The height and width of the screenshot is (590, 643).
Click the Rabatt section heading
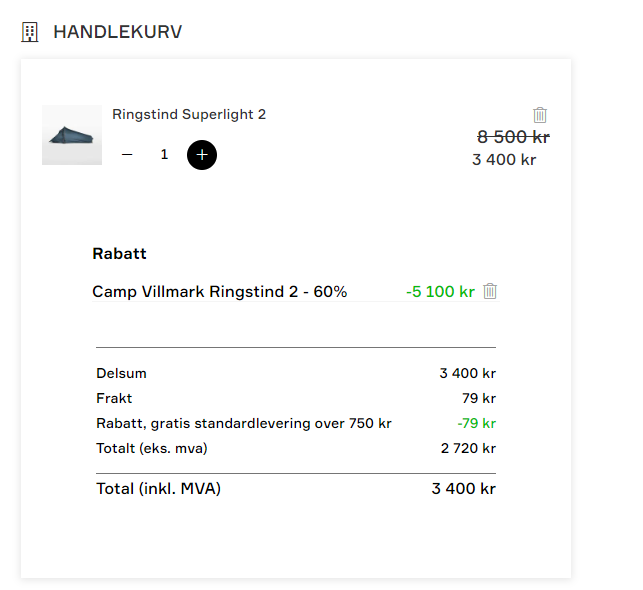pyautogui.click(x=119, y=254)
